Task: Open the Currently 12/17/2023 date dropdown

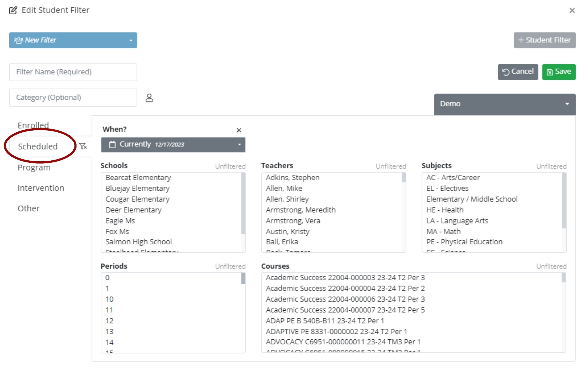Action: point(173,145)
